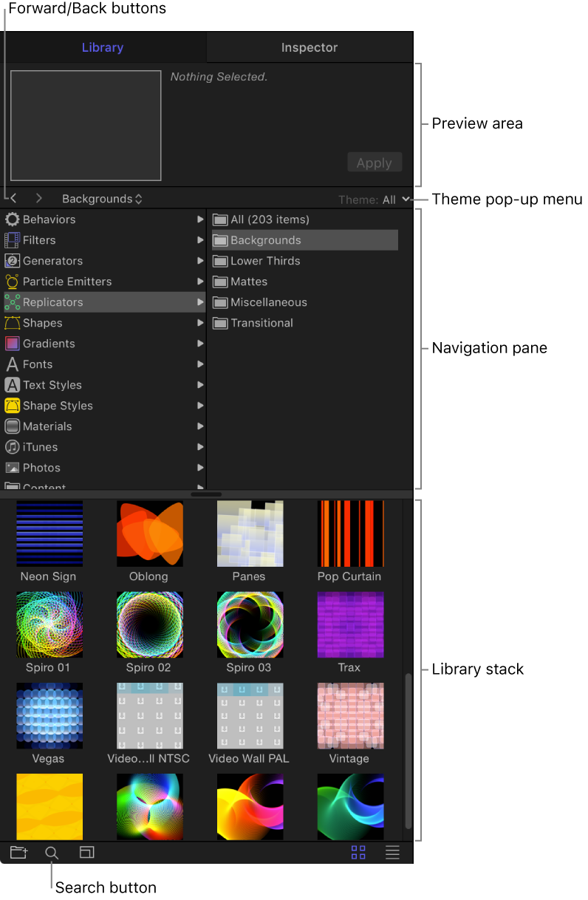588x900 pixels.
Task: Click the Materials category icon
Action: (12, 426)
